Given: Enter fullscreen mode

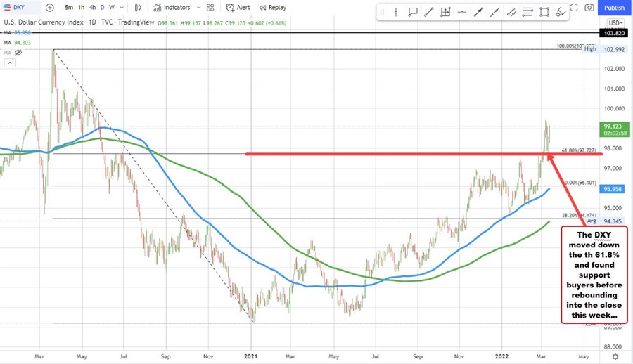Looking at the screenshot, I should point(574,7).
